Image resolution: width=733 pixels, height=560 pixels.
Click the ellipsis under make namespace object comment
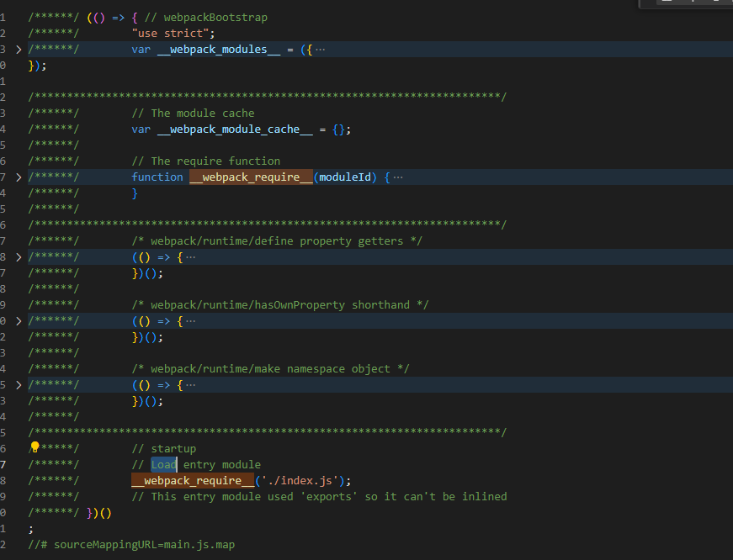[190, 385]
